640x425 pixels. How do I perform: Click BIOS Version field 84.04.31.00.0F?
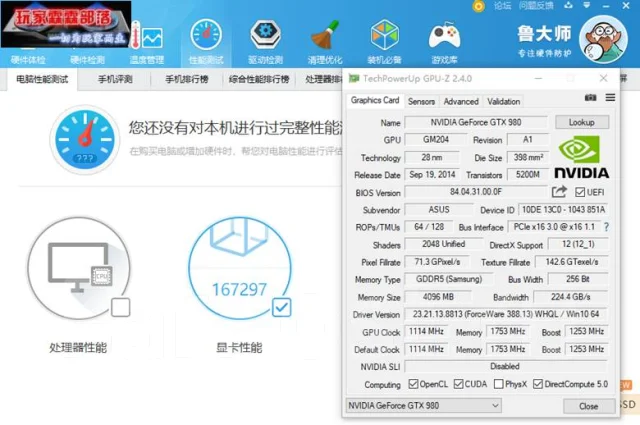(x=476, y=191)
